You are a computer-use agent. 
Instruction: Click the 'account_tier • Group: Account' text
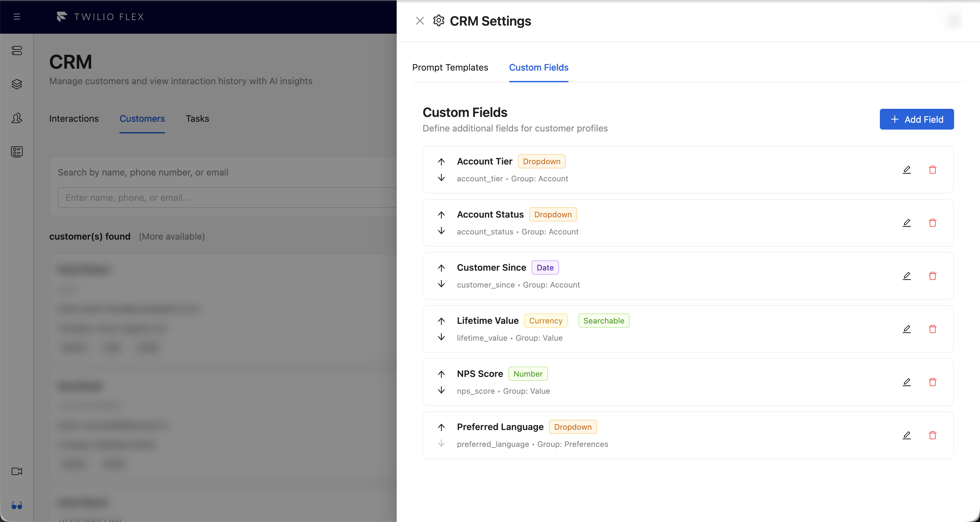coord(512,179)
